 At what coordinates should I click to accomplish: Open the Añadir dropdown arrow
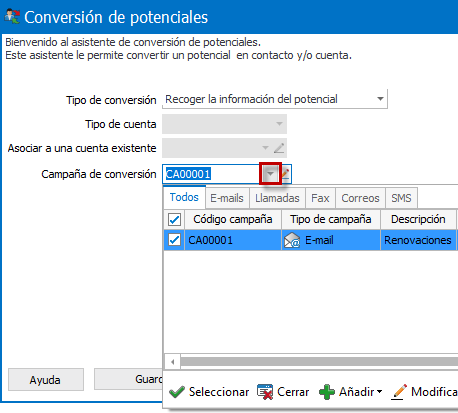click(x=379, y=392)
